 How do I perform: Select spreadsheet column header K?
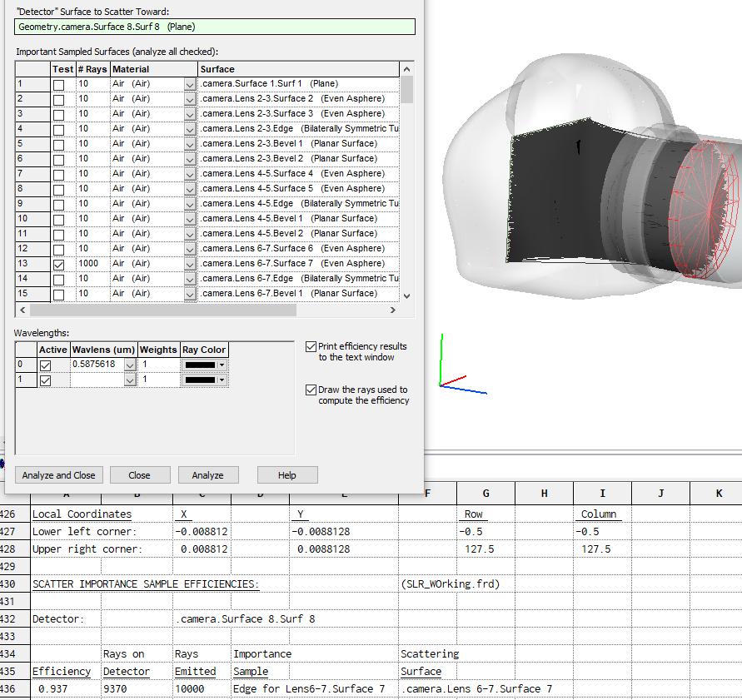point(718,494)
